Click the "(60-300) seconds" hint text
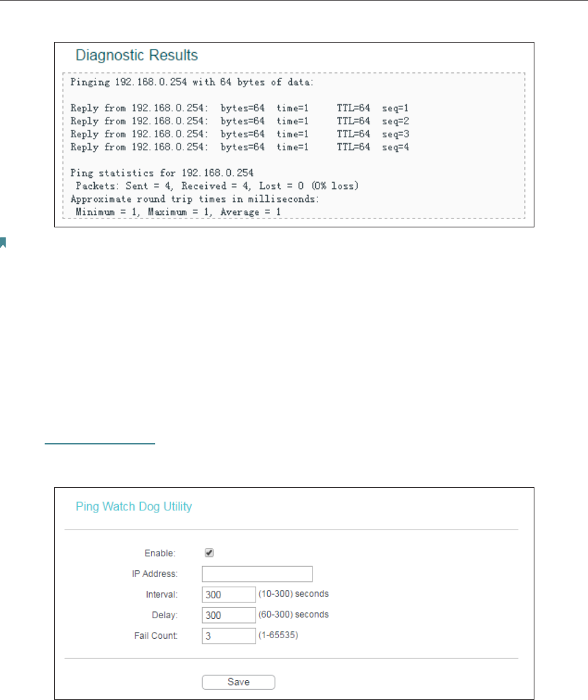This screenshot has width=588, height=700. point(293,614)
